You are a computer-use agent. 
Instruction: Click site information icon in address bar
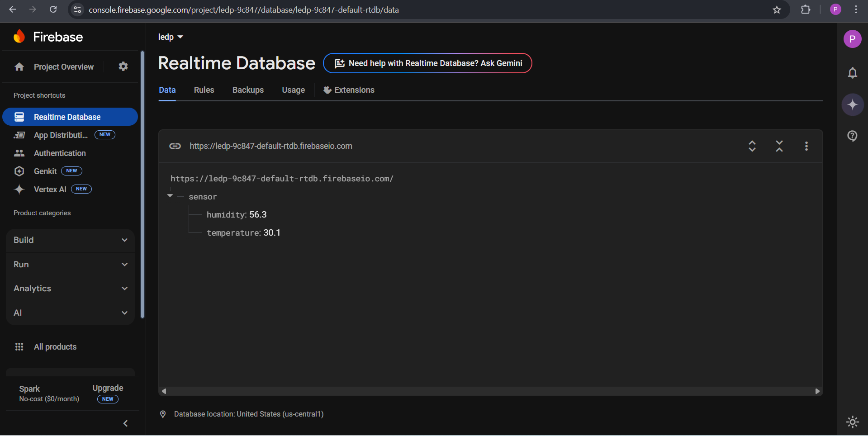coord(77,9)
